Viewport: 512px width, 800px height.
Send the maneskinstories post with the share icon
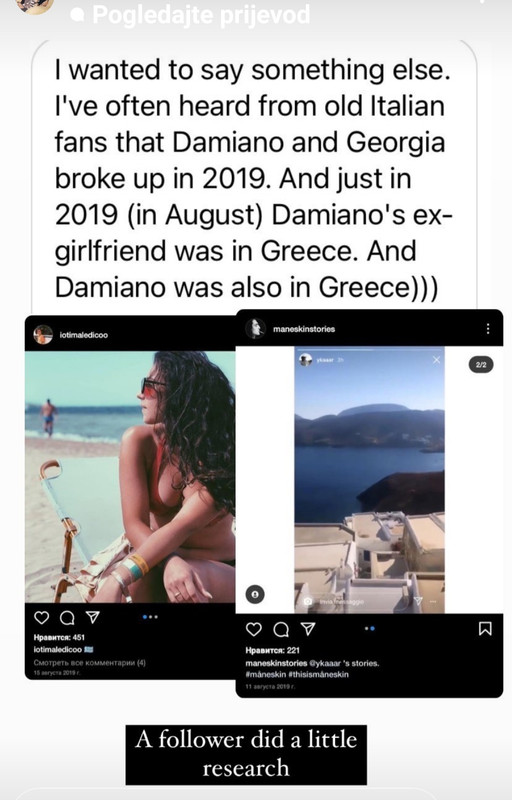tap(308, 629)
